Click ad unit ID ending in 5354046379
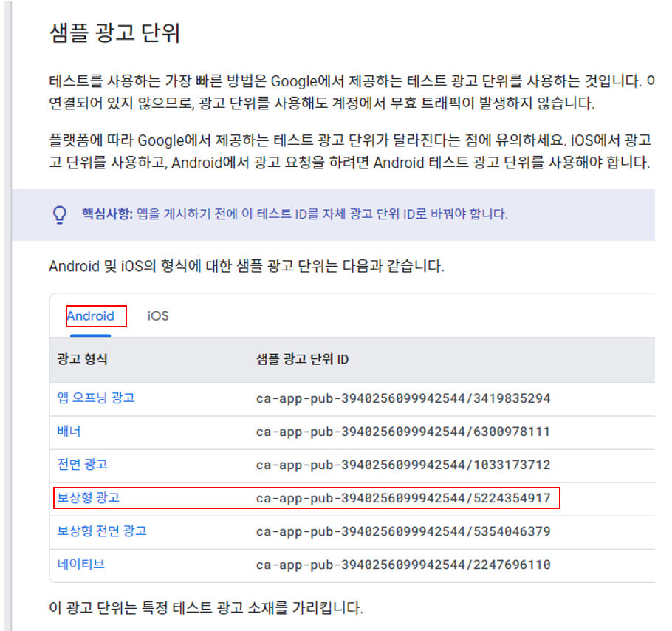 pyautogui.click(x=403, y=531)
